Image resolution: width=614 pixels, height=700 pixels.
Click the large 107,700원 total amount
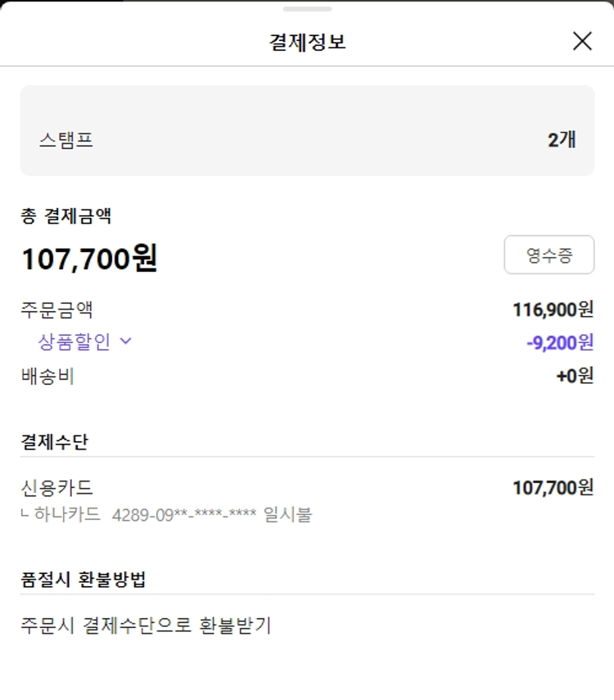pyautogui.click(x=89, y=259)
